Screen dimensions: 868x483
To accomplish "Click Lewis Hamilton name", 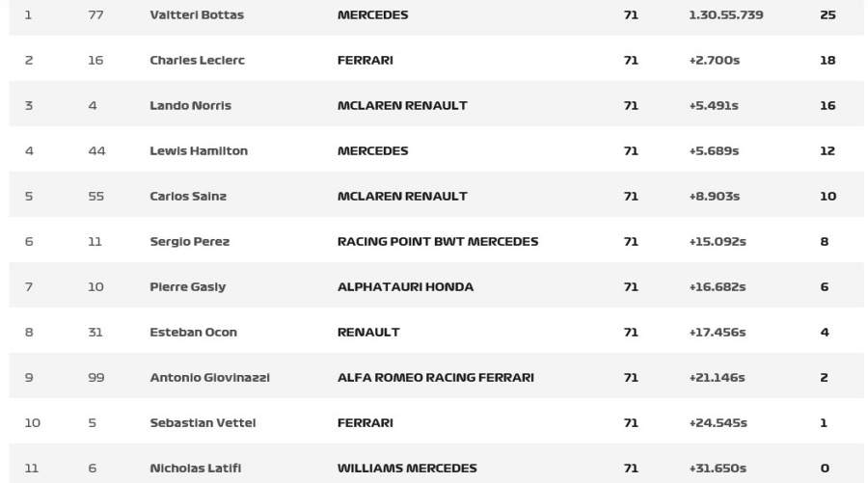I will [199, 151].
